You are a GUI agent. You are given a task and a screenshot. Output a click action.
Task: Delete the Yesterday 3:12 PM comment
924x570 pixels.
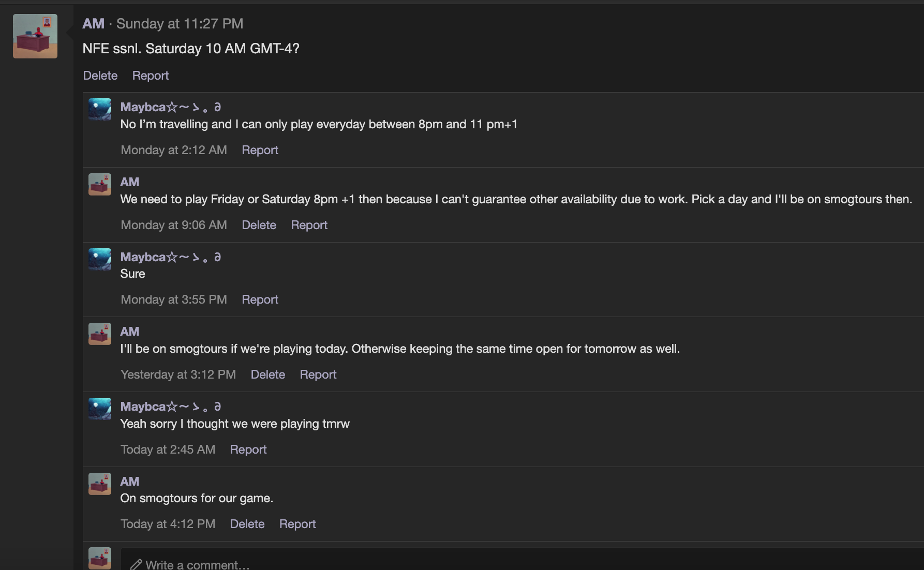pyautogui.click(x=267, y=374)
